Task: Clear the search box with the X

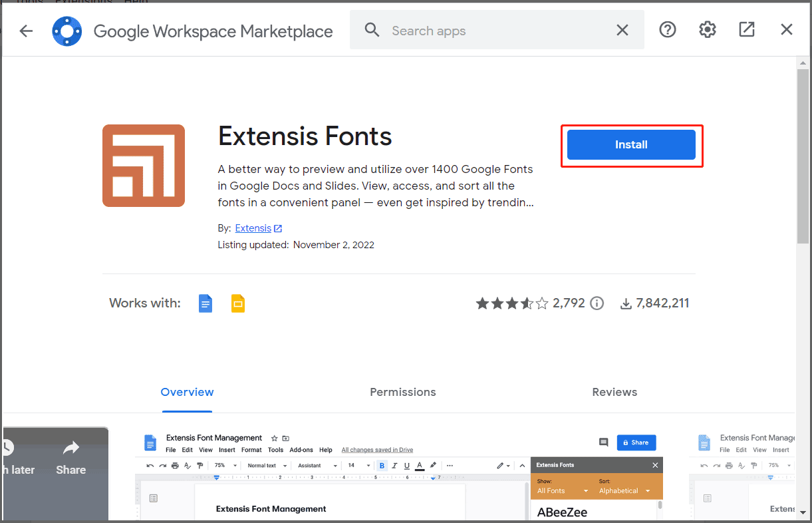Action: [x=622, y=31]
